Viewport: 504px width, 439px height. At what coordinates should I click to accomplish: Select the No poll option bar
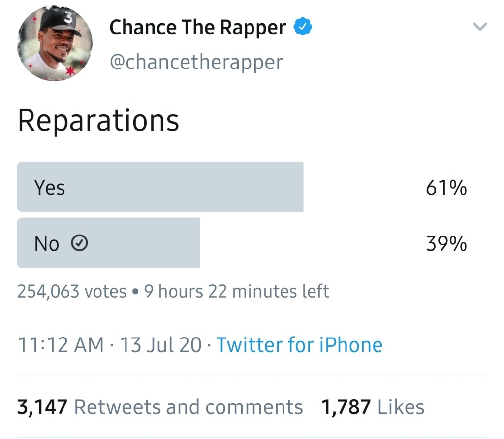click(108, 243)
